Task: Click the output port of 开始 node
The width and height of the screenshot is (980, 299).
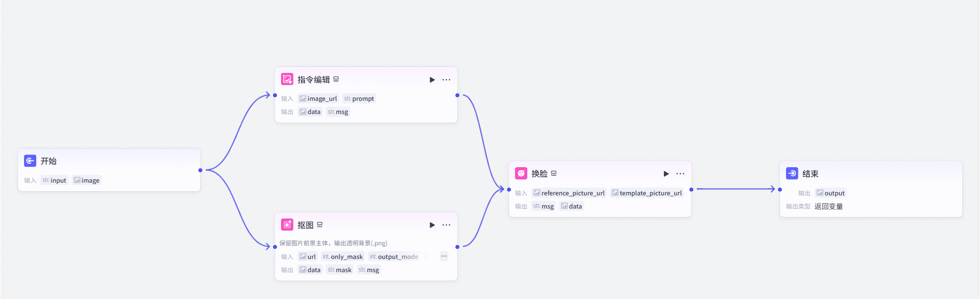Action: (200, 170)
